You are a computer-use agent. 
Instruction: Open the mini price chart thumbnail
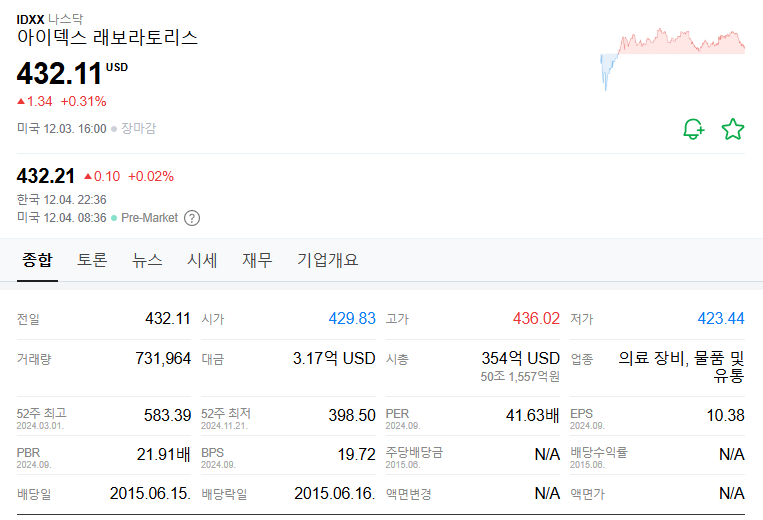click(672, 59)
